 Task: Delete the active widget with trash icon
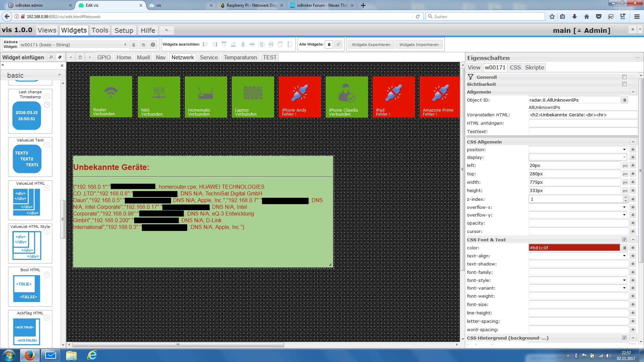[x=133, y=45]
